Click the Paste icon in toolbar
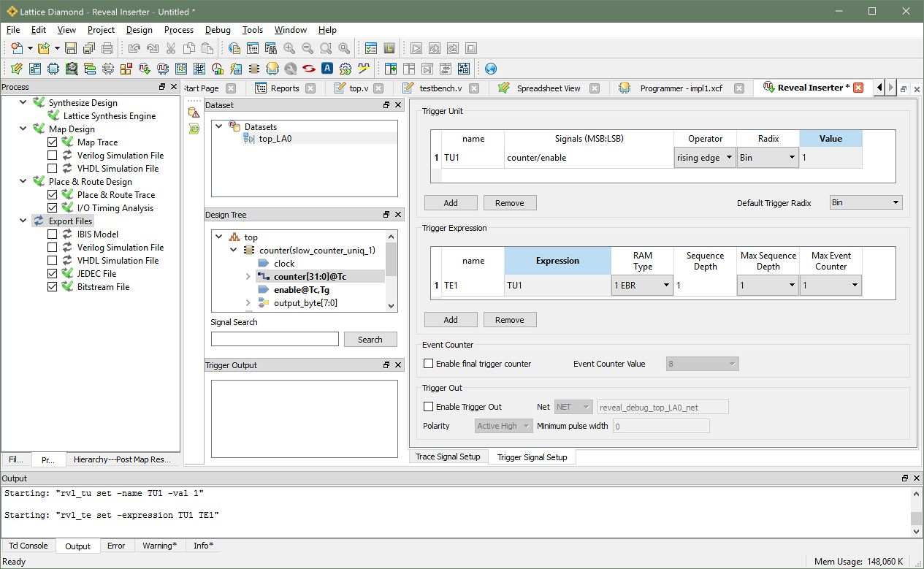Image resolution: width=924 pixels, height=569 pixels. point(207,48)
